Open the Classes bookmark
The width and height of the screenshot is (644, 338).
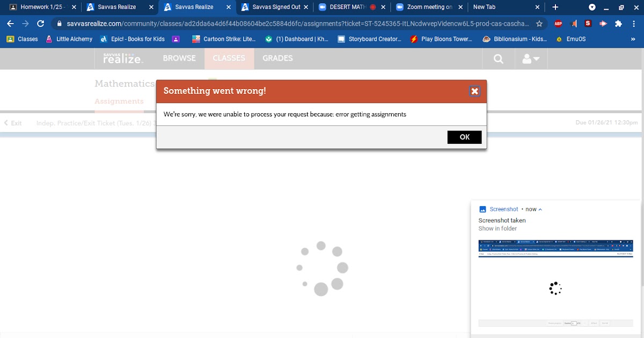tap(22, 39)
